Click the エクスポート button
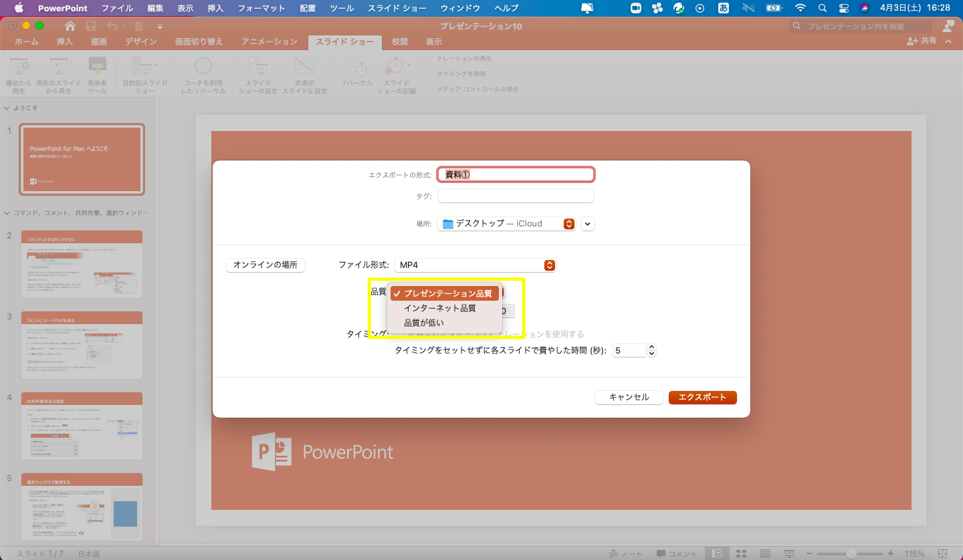The height and width of the screenshot is (560, 963). (x=702, y=397)
